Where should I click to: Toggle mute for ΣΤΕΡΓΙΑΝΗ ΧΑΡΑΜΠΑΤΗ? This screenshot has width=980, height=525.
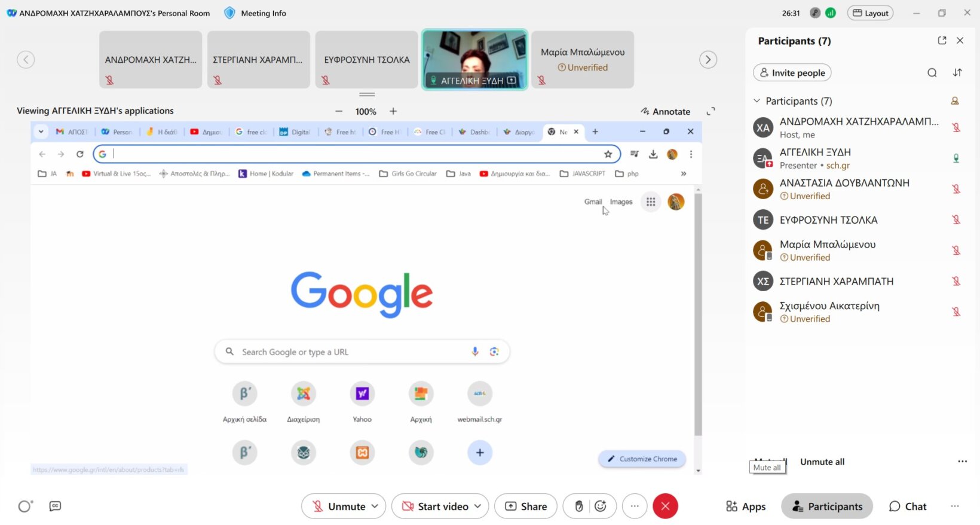click(956, 282)
